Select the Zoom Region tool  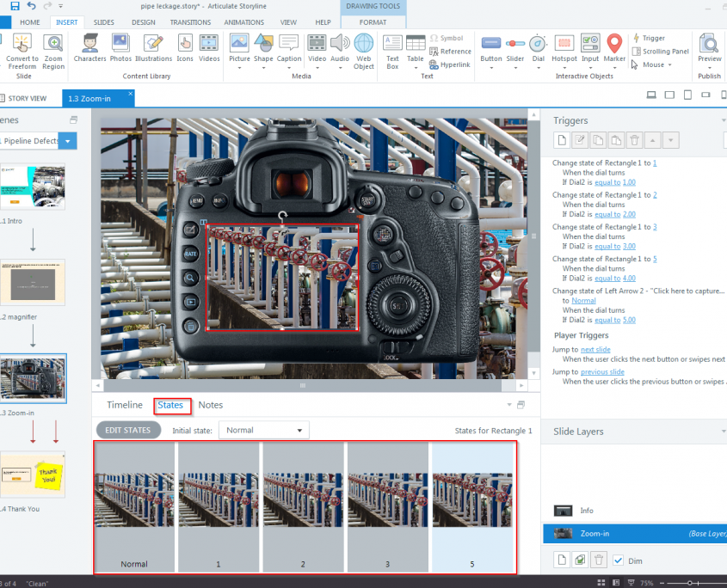(52, 47)
